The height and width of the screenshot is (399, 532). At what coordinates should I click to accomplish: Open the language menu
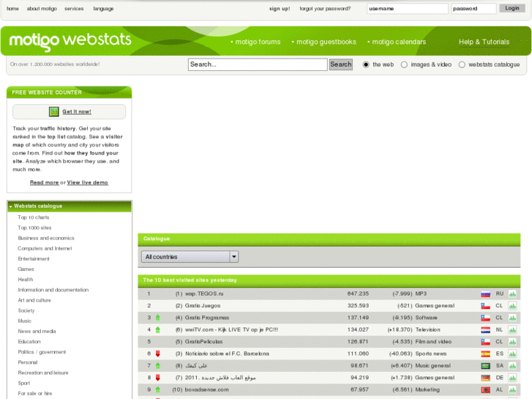103,9
